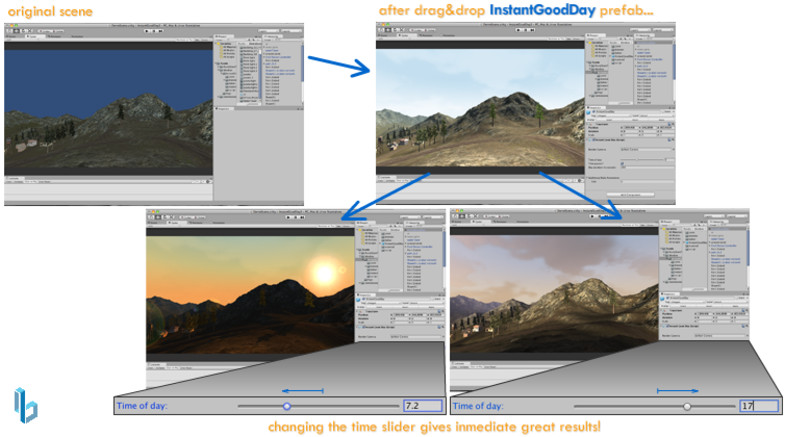
Task: Select Hand tool in after drag&drop window
Action: (x=381, y=30)
